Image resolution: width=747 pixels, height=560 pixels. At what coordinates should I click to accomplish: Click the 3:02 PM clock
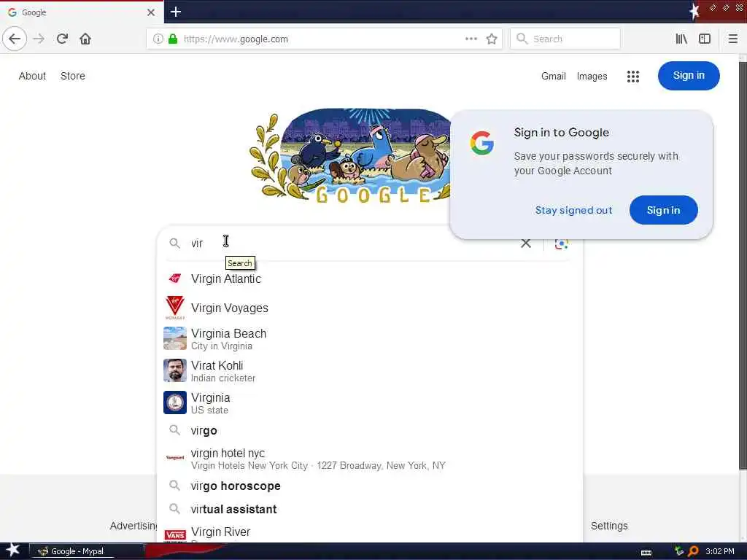click(720, 551)
